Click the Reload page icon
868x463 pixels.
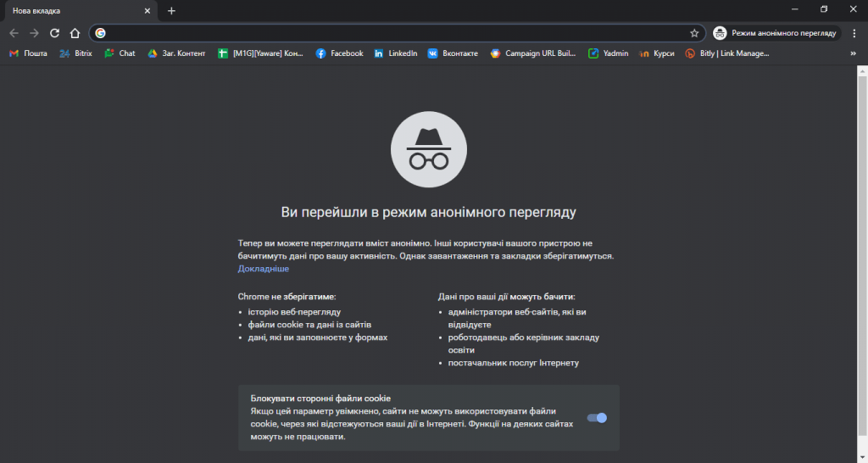pos(54,33)
